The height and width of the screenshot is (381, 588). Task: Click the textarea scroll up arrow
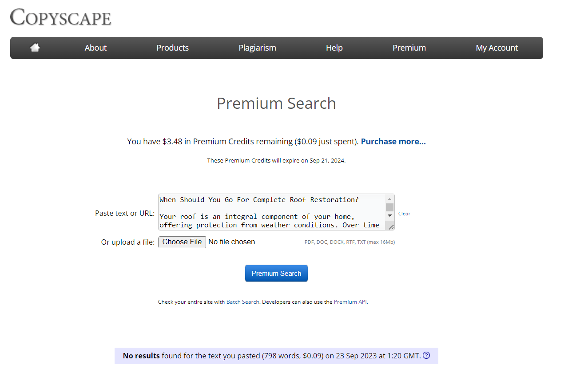click(389, 199)
